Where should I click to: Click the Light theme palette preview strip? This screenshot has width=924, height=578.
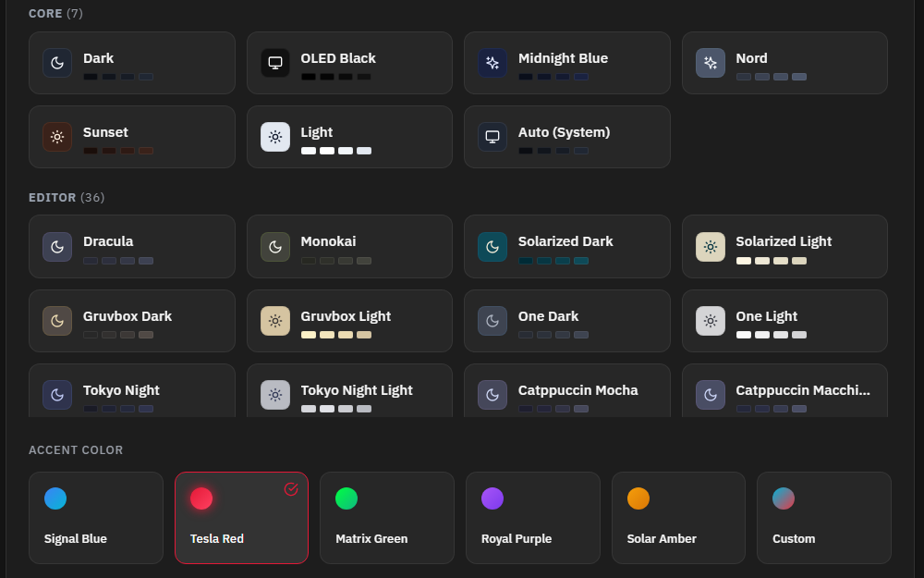[x=336, y=151]
